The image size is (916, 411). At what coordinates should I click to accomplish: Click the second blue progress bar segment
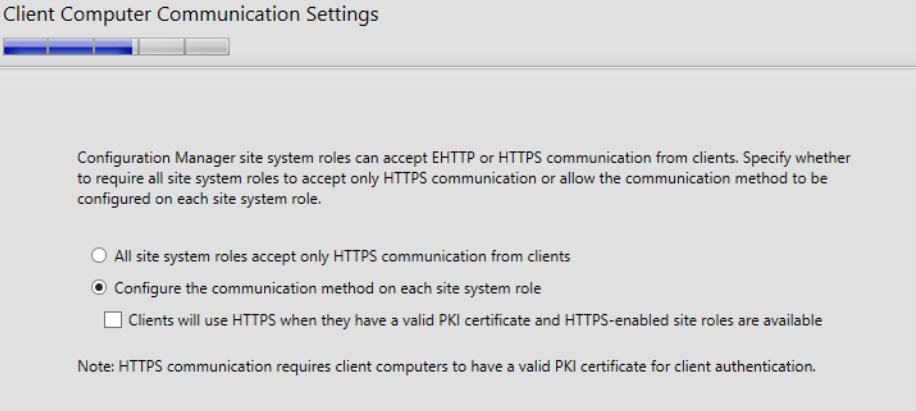(x=70, y=47)
